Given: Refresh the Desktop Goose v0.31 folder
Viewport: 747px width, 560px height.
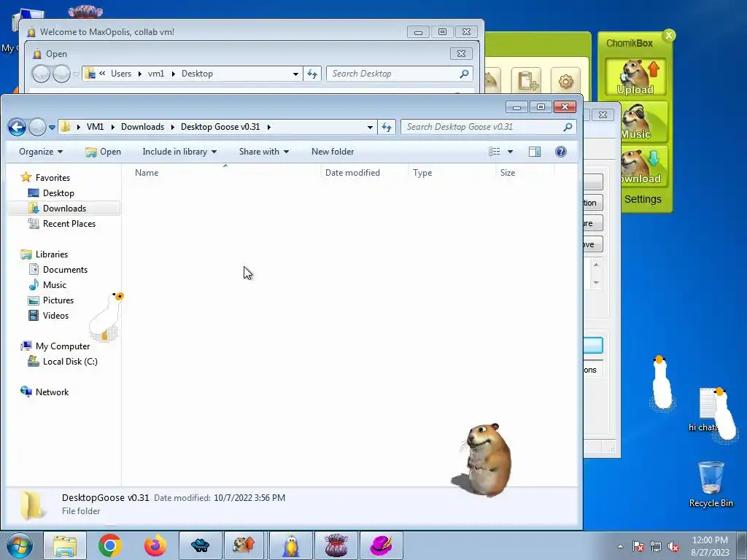Looking at the screenshot, I should point(387,127).
